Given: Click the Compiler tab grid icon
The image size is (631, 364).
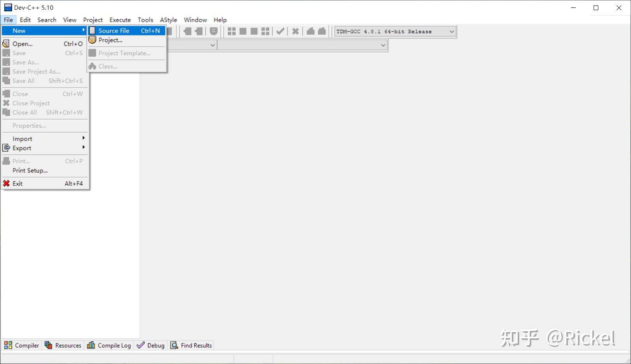Looking at the screenshot, I should (8, 345).
